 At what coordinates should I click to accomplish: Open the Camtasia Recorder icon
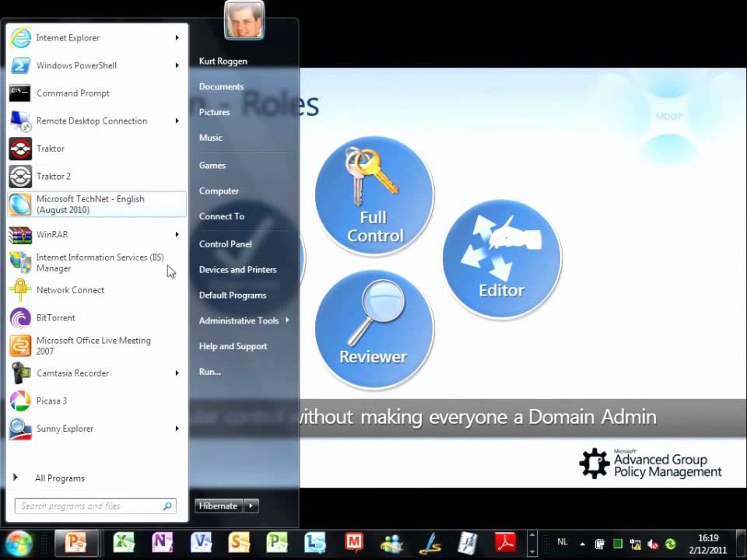[x=20, y=373]
